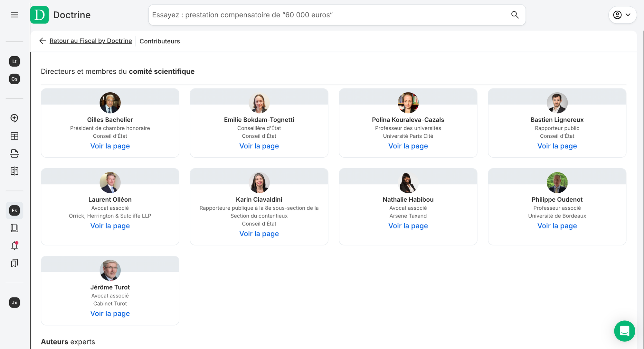Image resolution: width=644 pixels, height=349 pixels.
Task: View Karin Ciavaldini's page
Action: [x=259, y=234]
